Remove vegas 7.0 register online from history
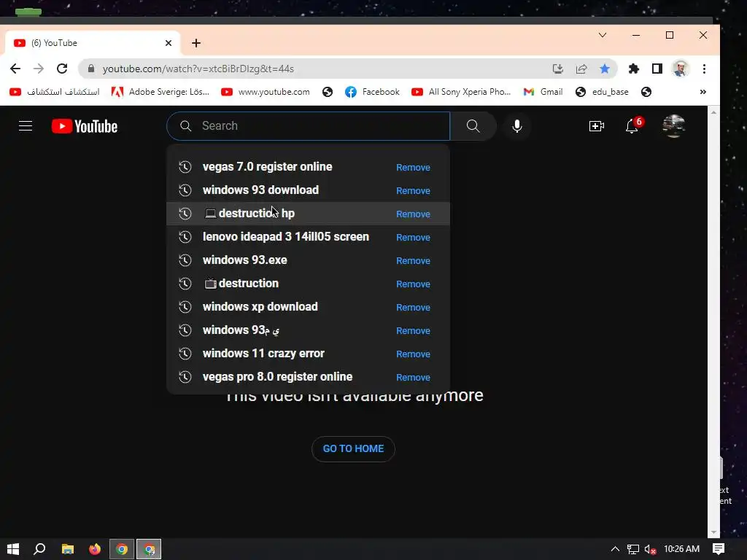 [x=413, y=167]
